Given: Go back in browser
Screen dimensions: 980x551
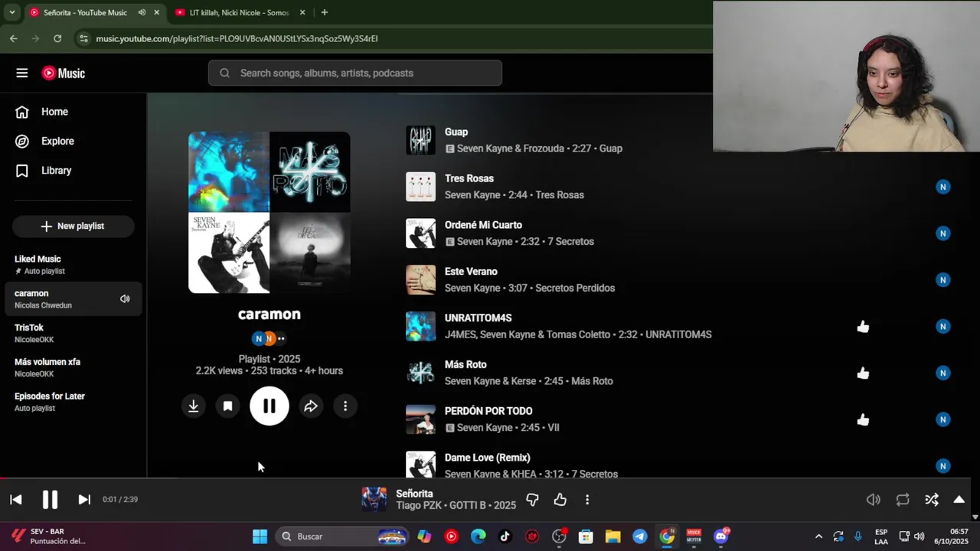Looking at the screenshot, I should 13,38.
